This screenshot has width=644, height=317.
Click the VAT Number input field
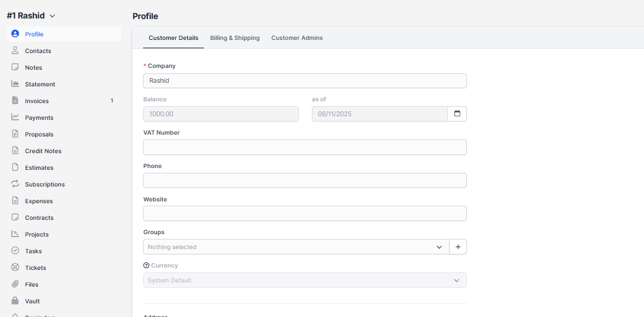(x=305, y=147)
